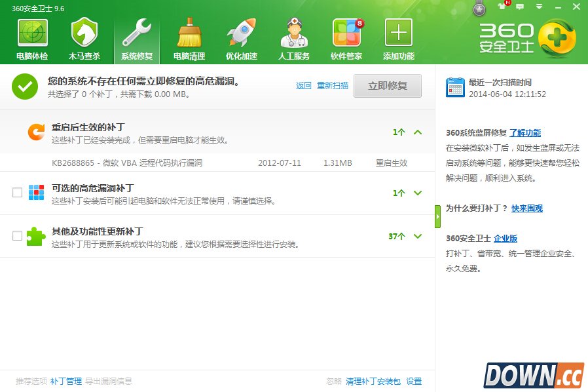Open 优化加速 rocket icon
Viewport: 588px width, 392px height.
tap(242, 33)
